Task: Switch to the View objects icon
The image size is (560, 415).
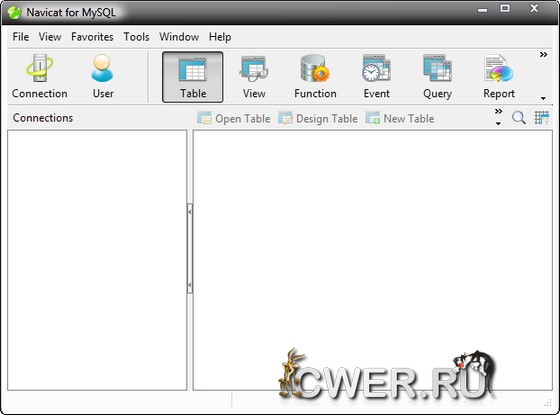Action: 254,77
